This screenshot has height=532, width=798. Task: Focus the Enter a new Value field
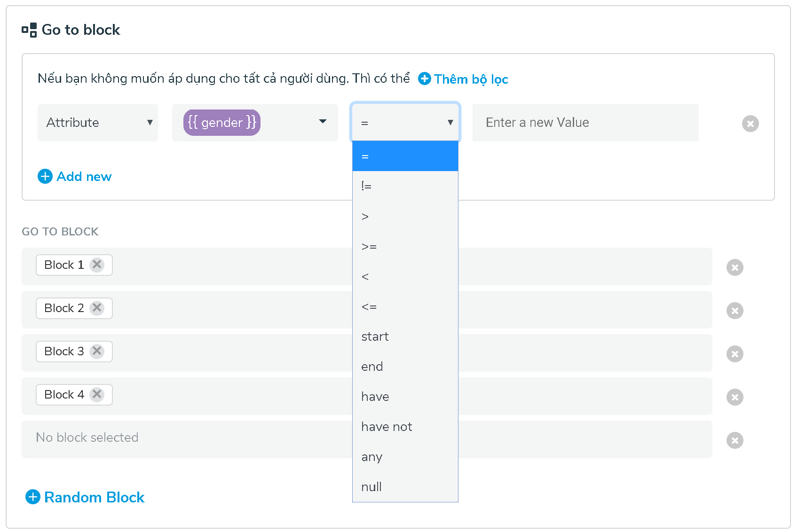tap(585, 123)
